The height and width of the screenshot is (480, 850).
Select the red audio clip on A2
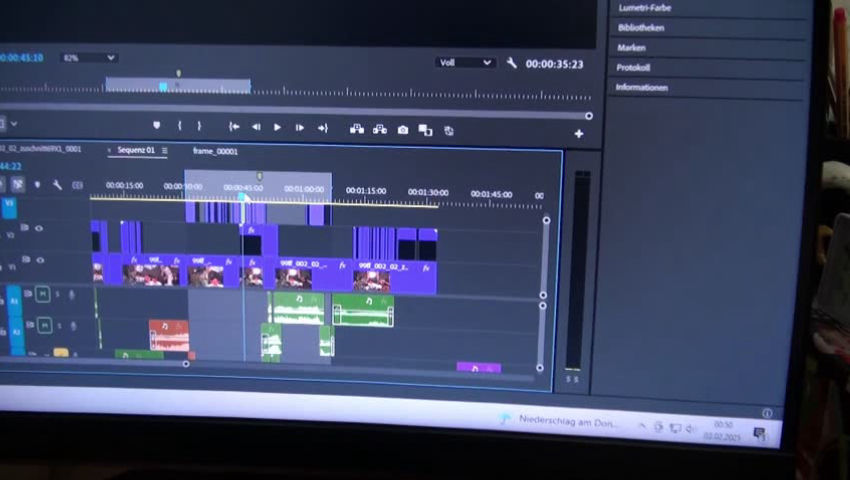coord(169,335)
